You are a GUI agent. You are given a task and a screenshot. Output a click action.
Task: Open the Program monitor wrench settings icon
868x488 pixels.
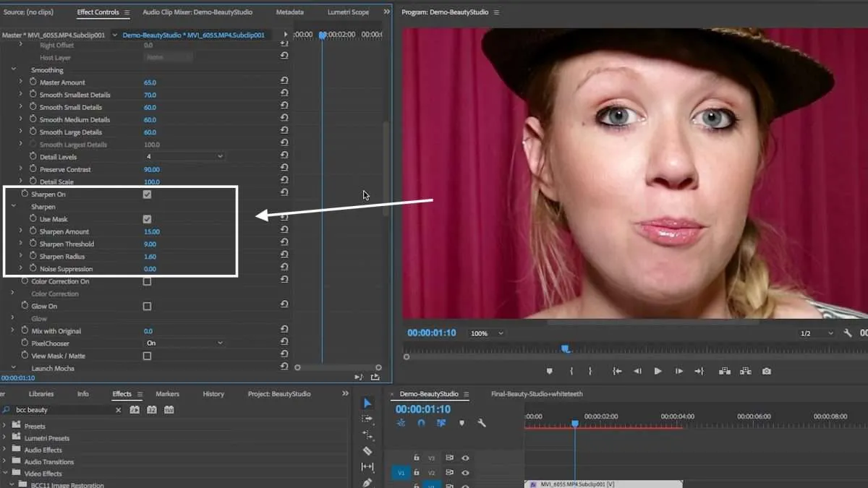(848, 333)
